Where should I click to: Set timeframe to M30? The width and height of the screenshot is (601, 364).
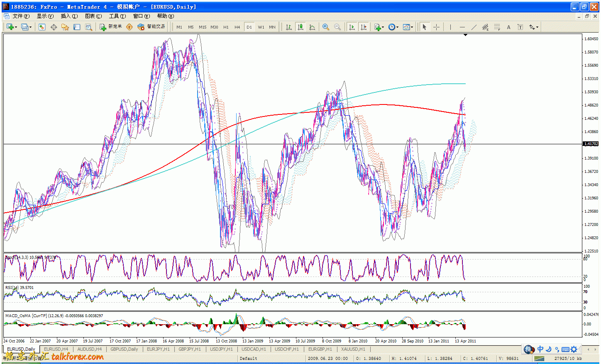214,27
